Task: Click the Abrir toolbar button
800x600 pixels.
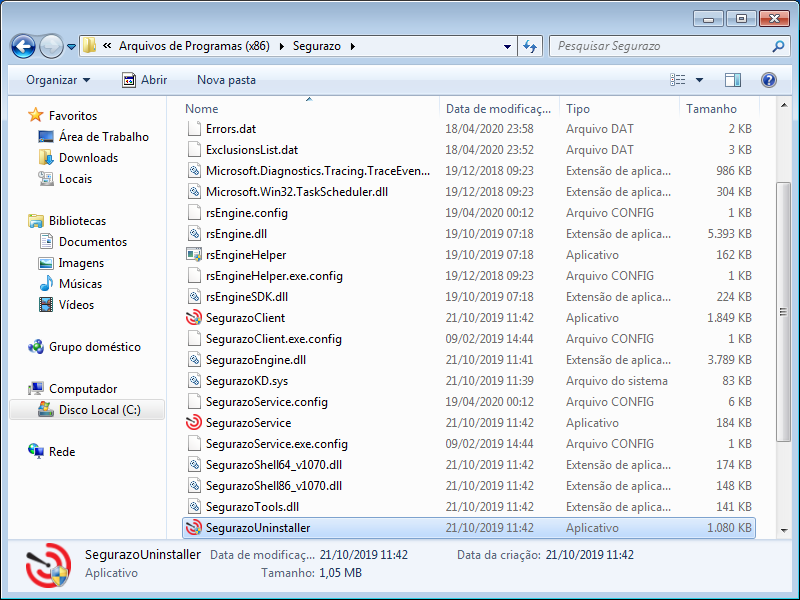Action: click(144, 80)
